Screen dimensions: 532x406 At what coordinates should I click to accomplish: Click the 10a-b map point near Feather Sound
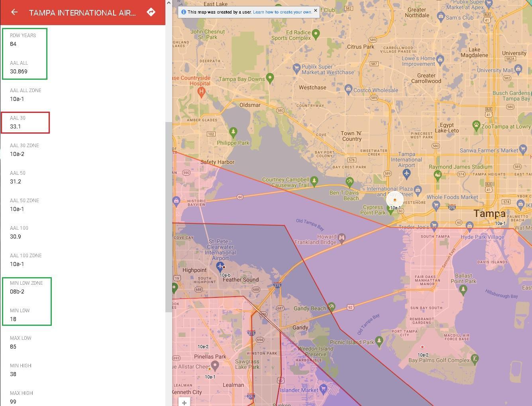224,267
